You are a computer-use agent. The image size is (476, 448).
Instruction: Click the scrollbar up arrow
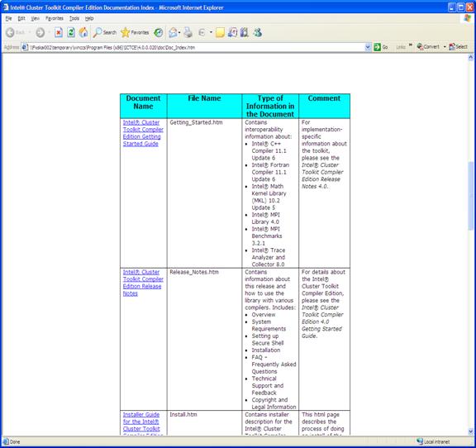click(x=471, y=57)
